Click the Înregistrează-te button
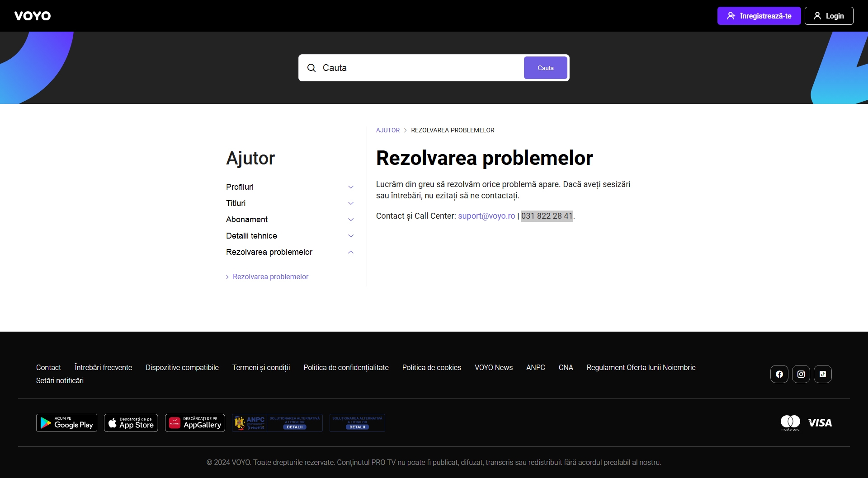The height and width of the screenshot is (478, 868). [x=759, y=16]
